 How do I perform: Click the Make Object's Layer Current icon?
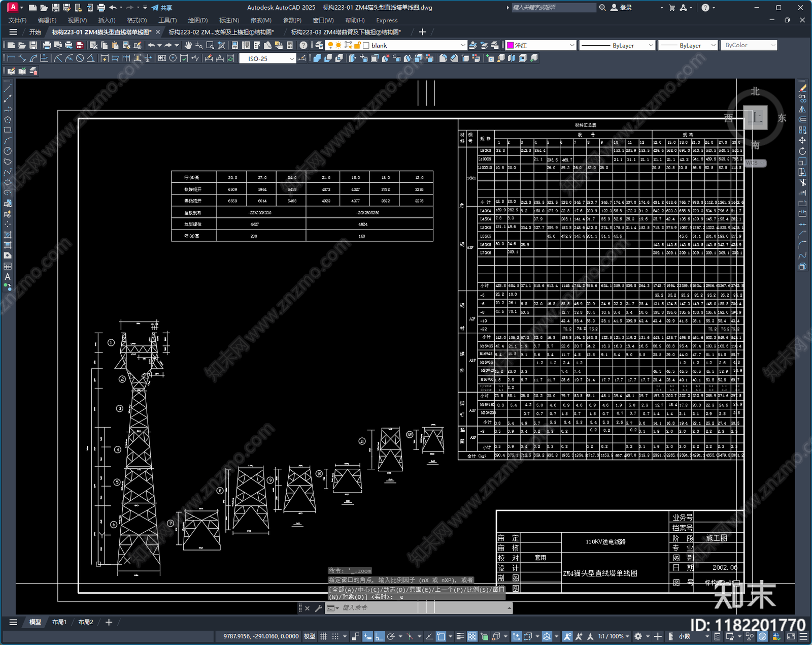472,45
